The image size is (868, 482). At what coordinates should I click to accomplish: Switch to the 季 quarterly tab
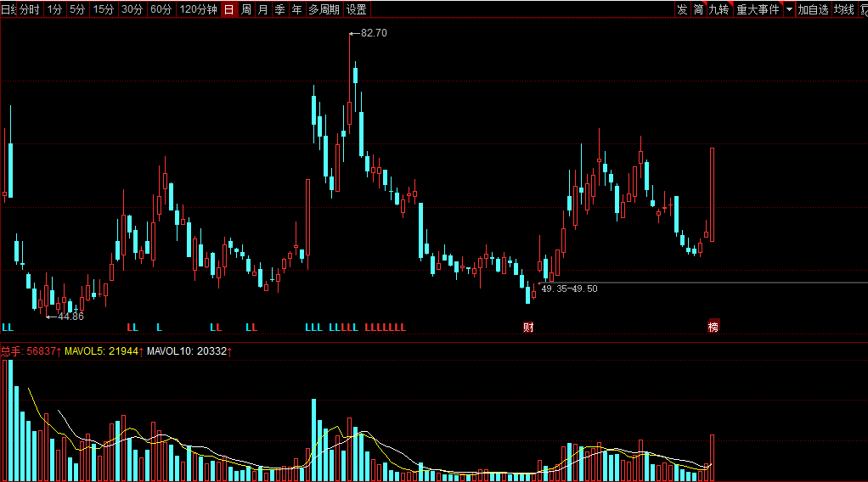point(280,9)
